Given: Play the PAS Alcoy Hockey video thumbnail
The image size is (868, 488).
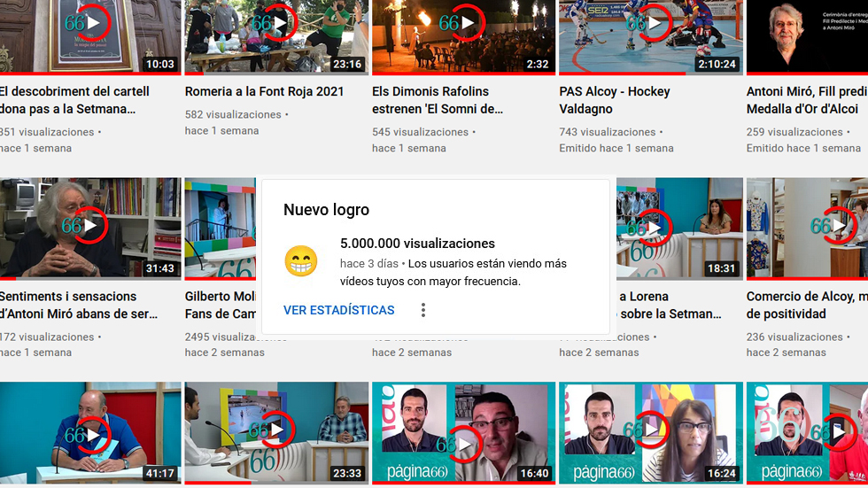Looking at the screenshot, I should coord(655,23).
